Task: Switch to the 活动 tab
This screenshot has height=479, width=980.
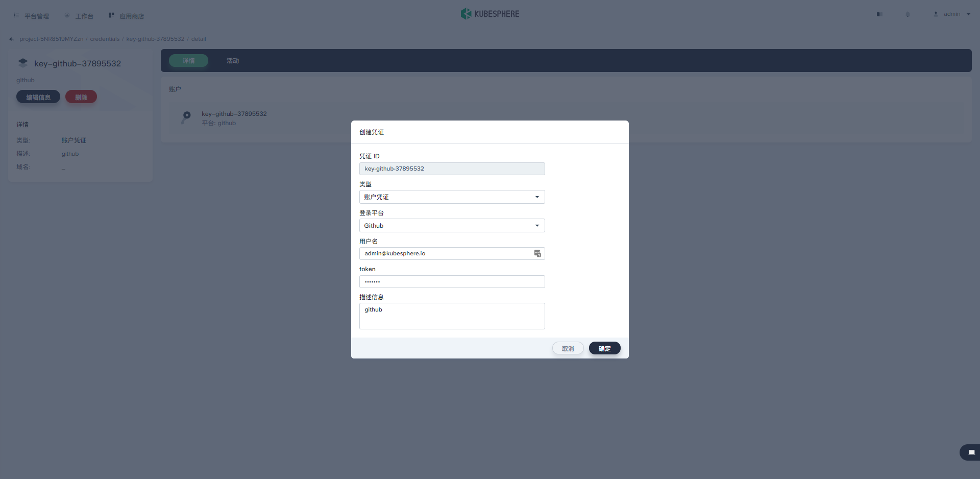Action: point(233,61)
